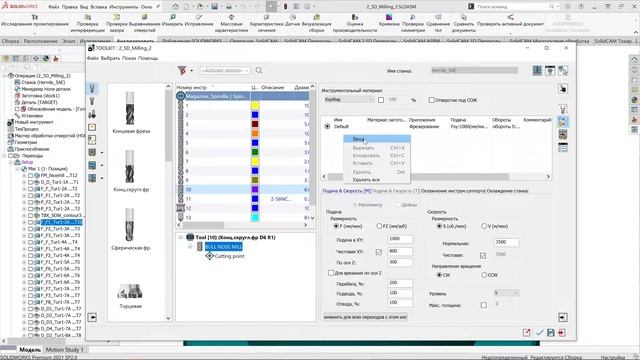Image resolution: width=640 pixels, height=360 pixels.
Task: Click the Подача в XY input field
Action: 400,239
